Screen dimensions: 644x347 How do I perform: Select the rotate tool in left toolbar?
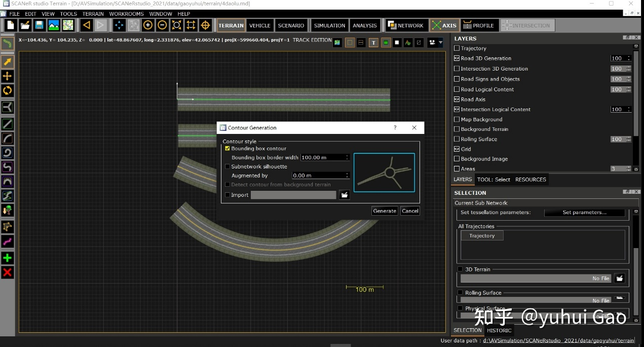point(7,90)
